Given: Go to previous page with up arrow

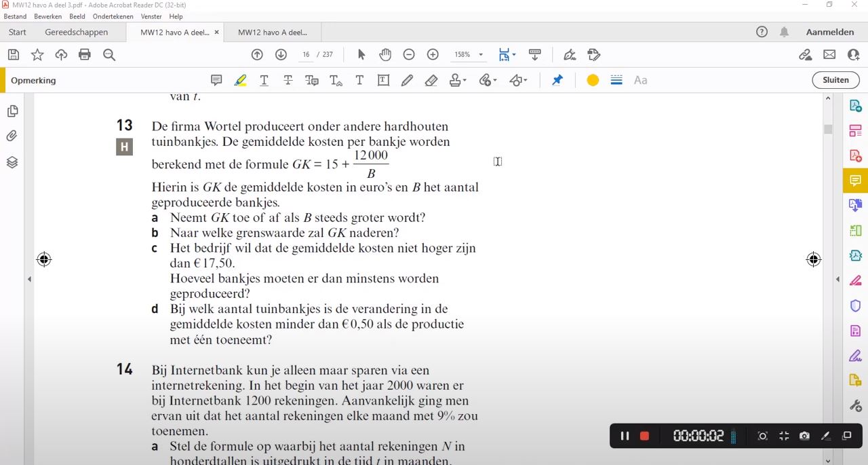Looking at the screenshot, I should (257, 54).
